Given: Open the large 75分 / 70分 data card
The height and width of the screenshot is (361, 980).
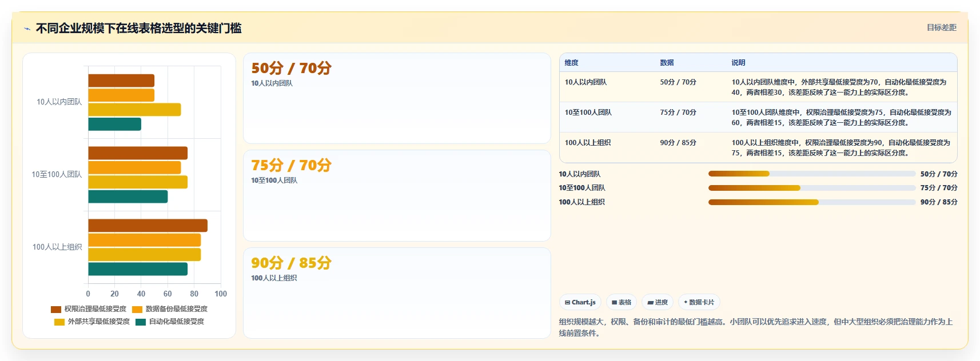Looking at the screenshot, I should click(397, 195).
